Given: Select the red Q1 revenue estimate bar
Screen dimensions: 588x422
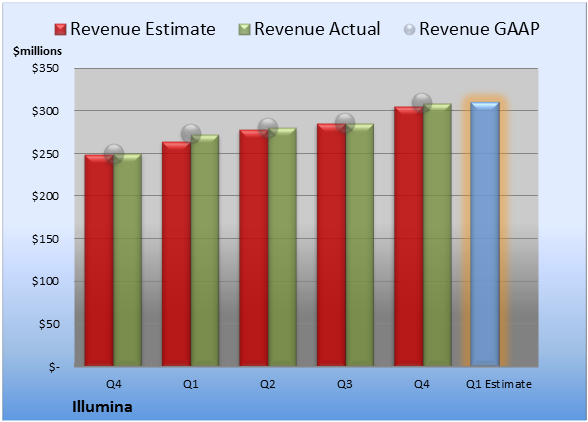Looking at the screenshot, I should 177,254.
